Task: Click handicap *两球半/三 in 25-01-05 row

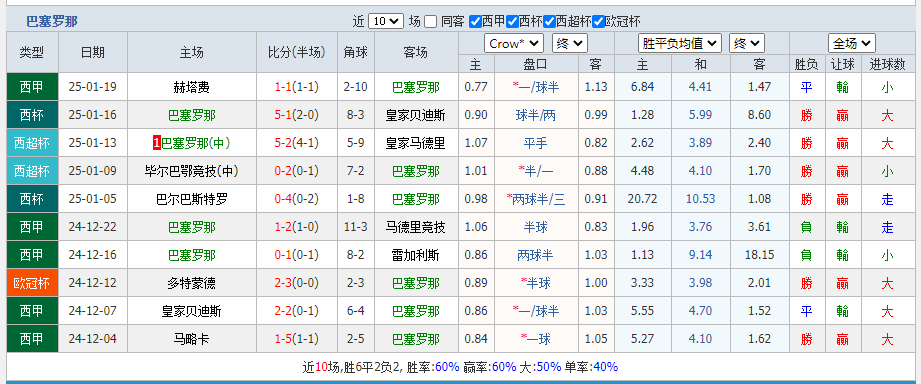Action: (536, 200)
